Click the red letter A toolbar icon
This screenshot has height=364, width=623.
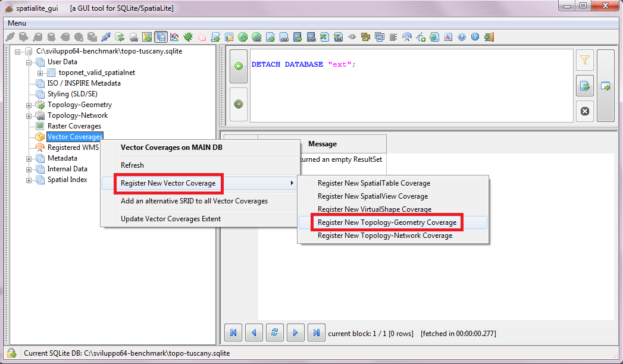[x=448, y=37]
